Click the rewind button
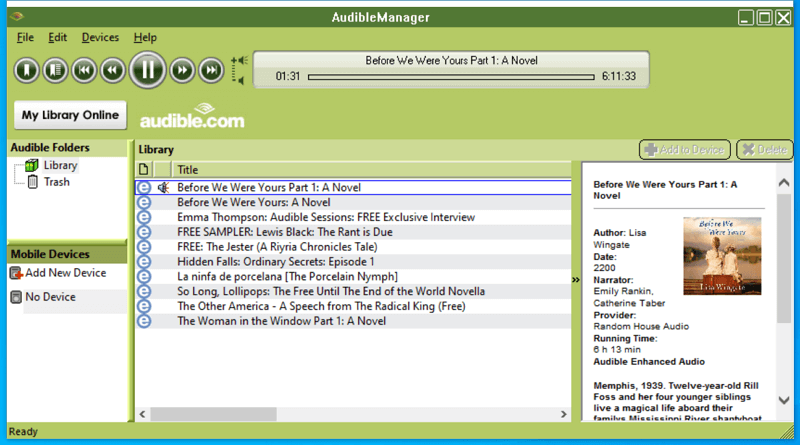This screenshot has width=800, height=445. [x=112, y=70]
